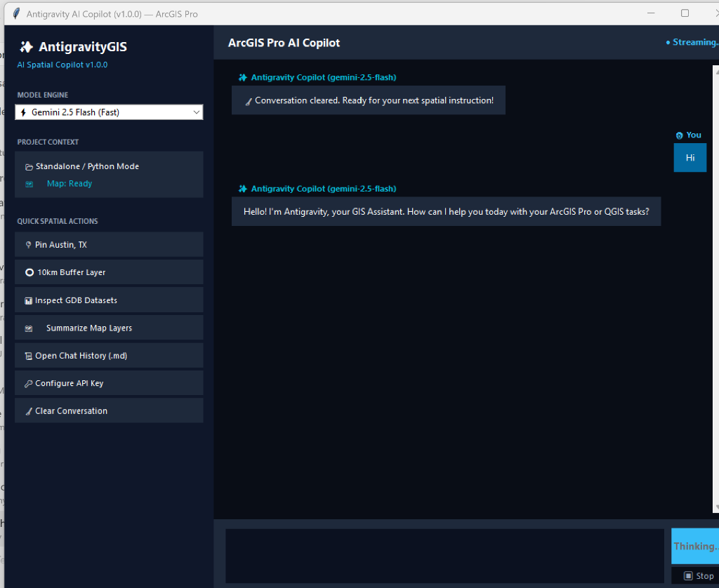Image resolution: width=719 pixels, height=588 pixels.
Task: Click the Gemini 2.5 Flash lightning icon
Action: [23, 112]
